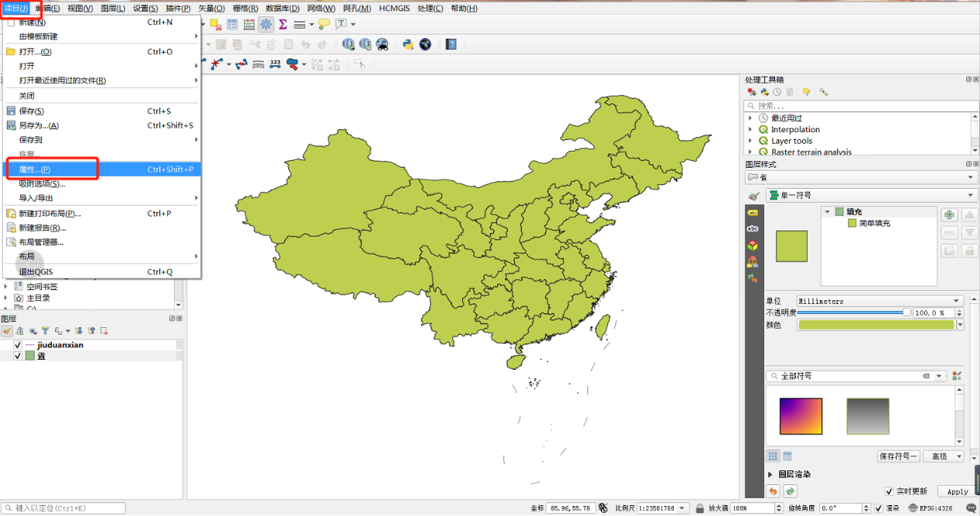This screenshot has width=980, height=516.
Task: Open the 3D View cube tab in Layer Styling
Action: point(752,245)
